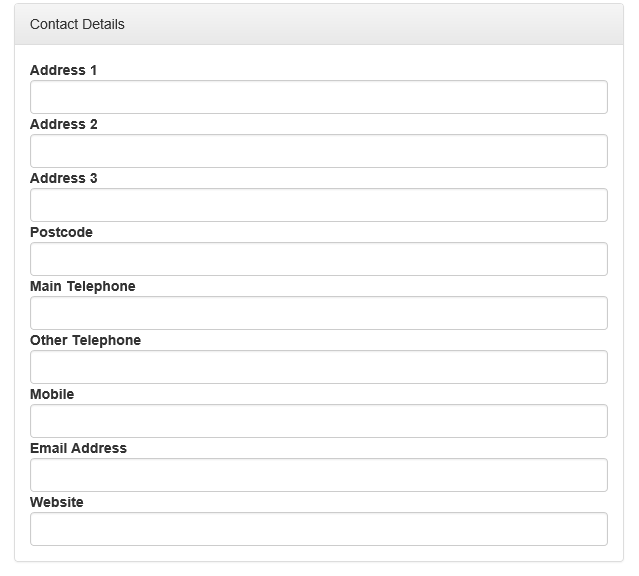639x576 pixels.
Task: Focus the Main Telephone input box
Action: tap(318, 313)
